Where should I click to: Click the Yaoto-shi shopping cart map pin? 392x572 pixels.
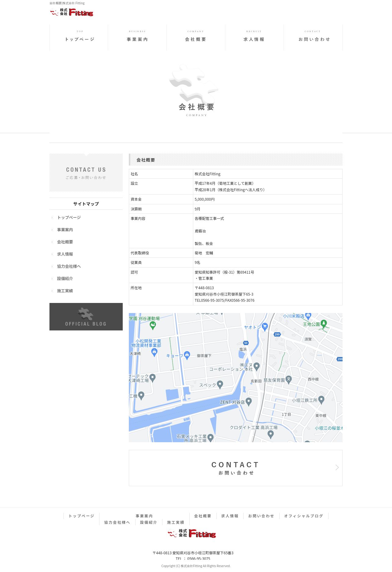265,327
